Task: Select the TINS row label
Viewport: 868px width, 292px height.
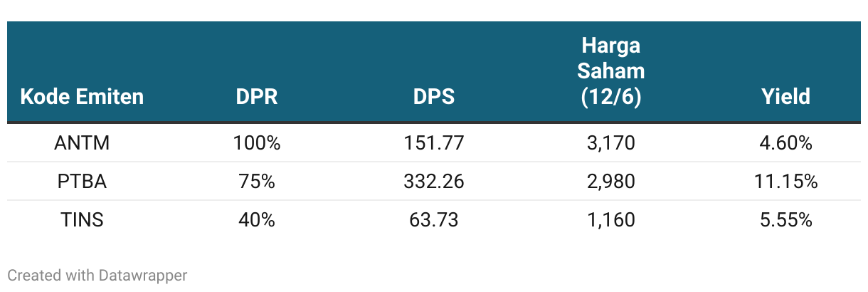Action: (x=82, y=220)
